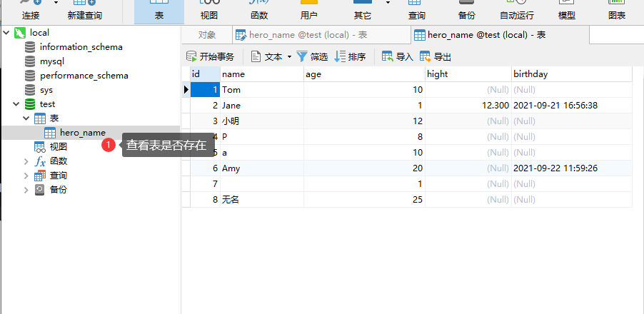Open 视图 views in main toolbar
This screenshot has height=314, width=644.
pyautogui.click(x=208, y=11)
